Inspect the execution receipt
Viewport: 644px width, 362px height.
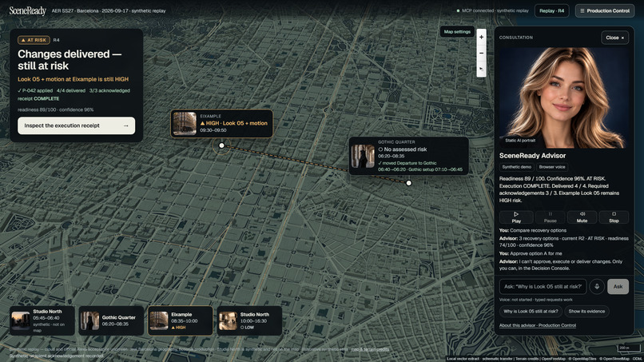[77, 125]
